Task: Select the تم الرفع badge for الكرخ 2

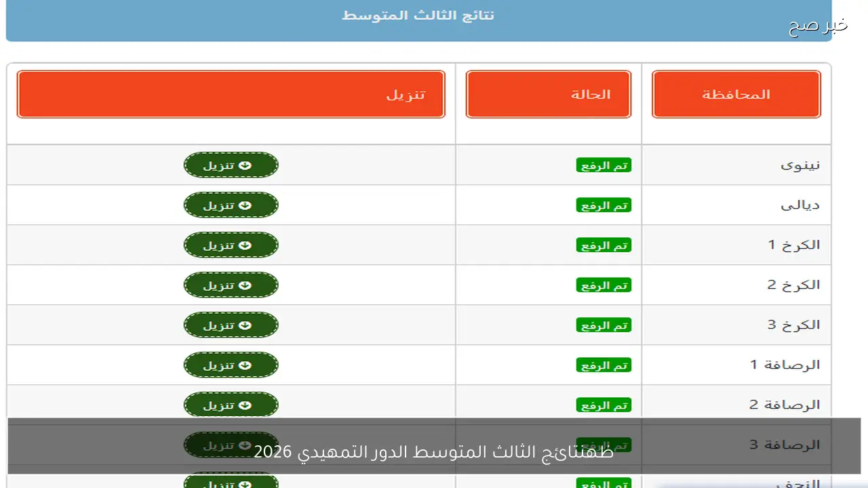Action: (604, 285)
